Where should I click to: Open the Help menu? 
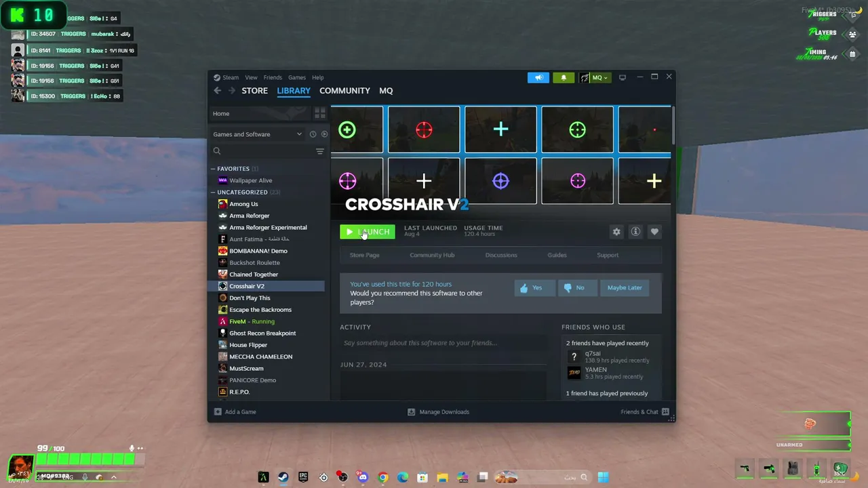318,77
